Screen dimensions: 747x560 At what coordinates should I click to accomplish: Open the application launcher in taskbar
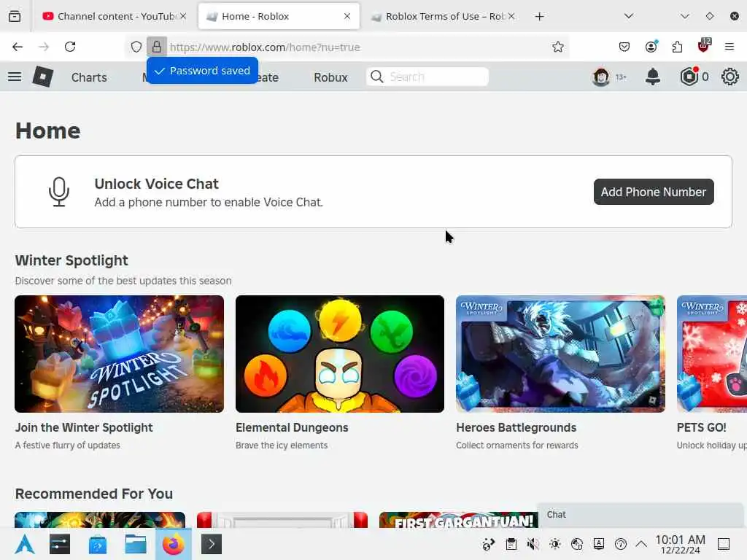(24, 544)
